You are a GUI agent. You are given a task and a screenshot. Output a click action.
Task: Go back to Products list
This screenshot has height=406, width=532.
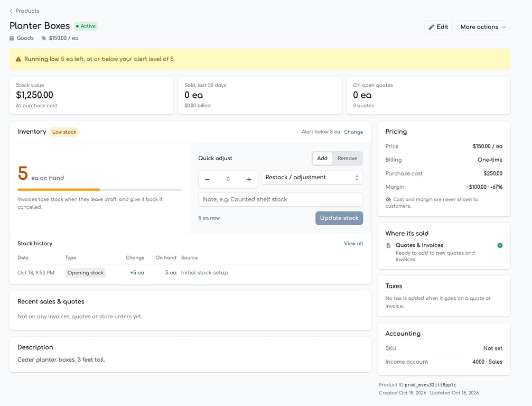24,11
